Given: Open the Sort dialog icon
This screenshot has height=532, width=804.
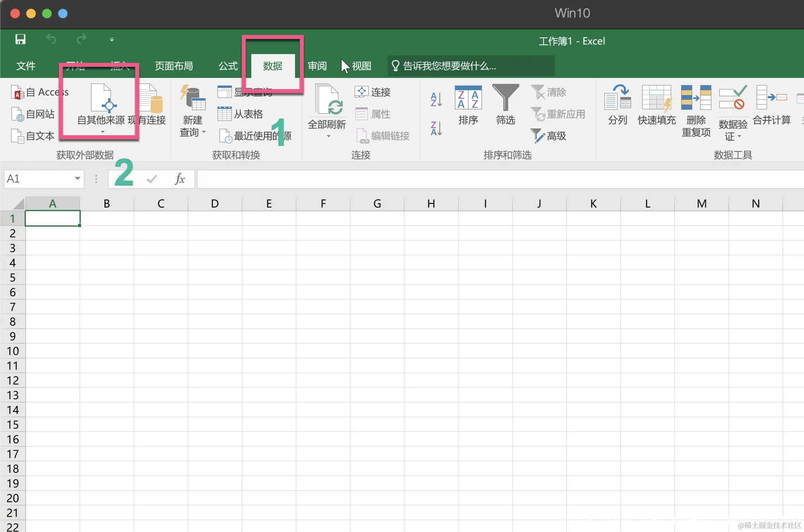Looking at the screenshot, I should pos(468,97).
